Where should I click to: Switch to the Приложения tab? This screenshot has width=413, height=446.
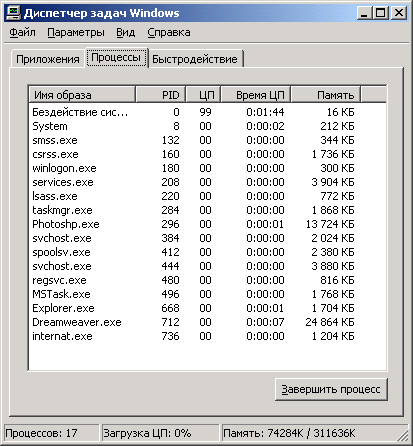tap(48, 59)
